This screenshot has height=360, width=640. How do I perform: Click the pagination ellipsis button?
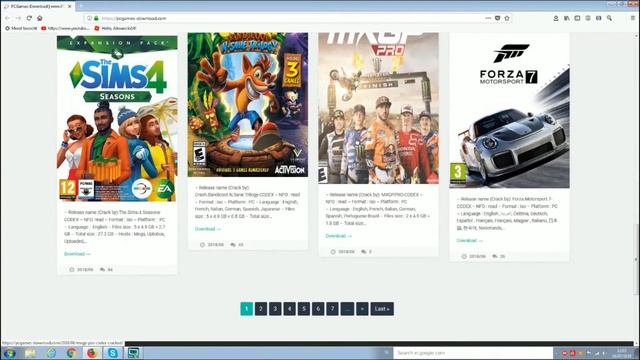coord(347,309)
